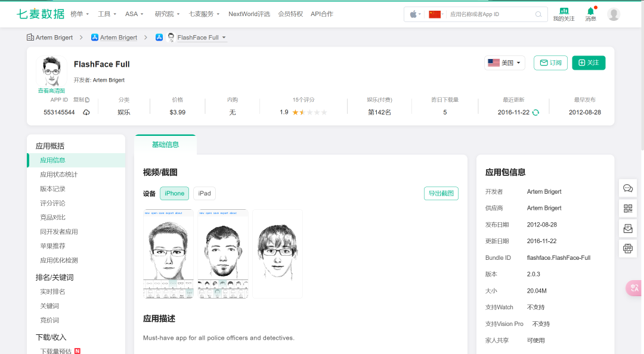Open the first screenshot with glasses face
The height and width of the screenshot is (354, 644).
pyautogui.click(x=168, y=254)
